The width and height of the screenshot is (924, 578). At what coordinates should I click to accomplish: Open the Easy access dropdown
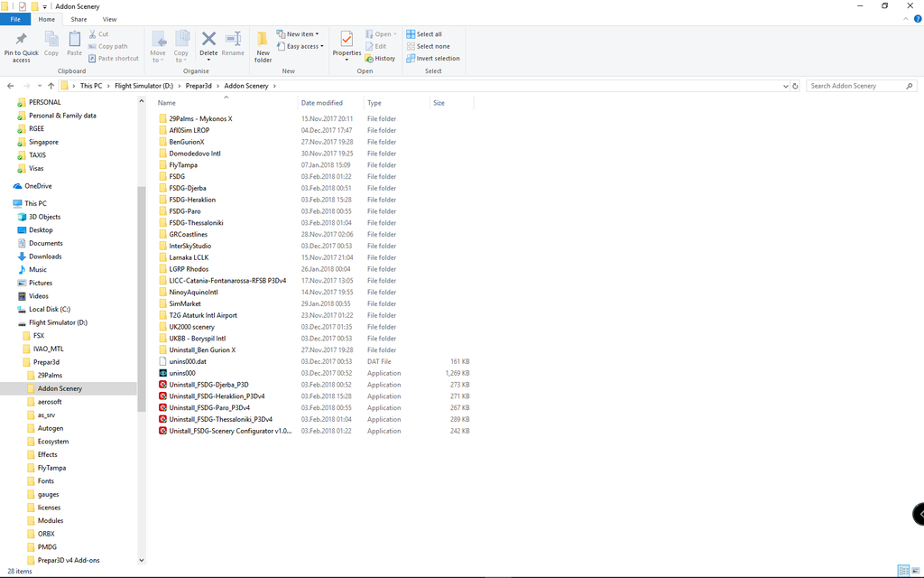tap(300, 46)
